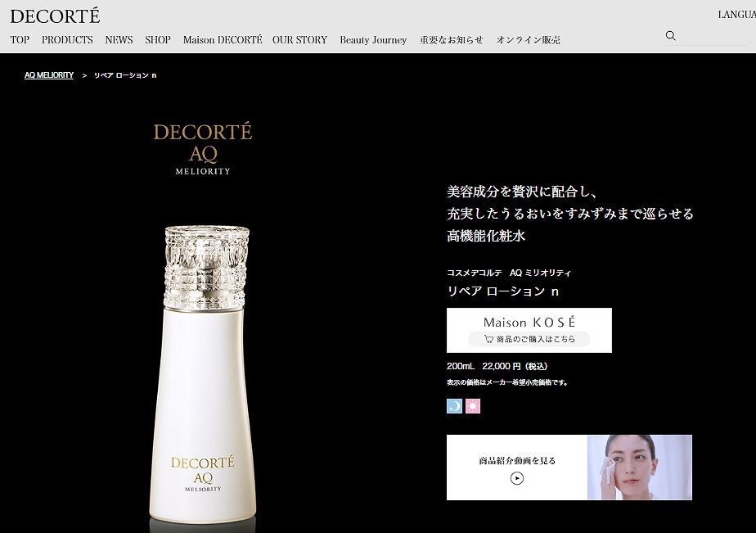This screenshot has height=533, width=756.
Task: Click the blue moon night-use icon
Action: pos(454,406)
